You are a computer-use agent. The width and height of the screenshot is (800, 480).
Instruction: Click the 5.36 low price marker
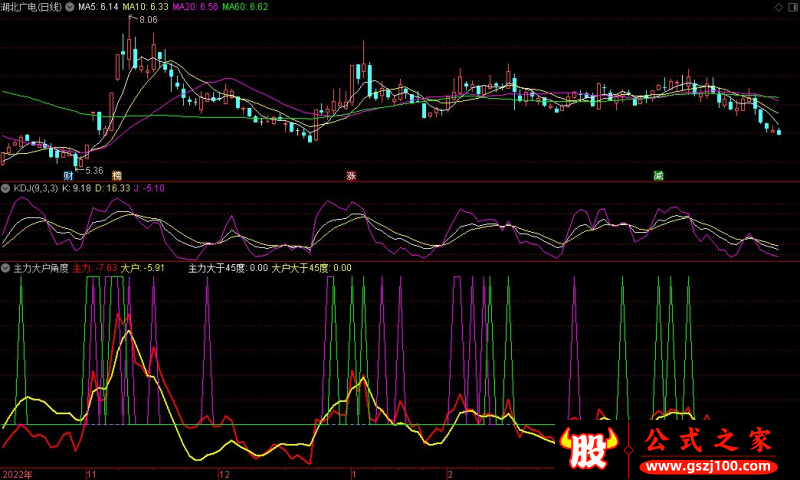(92, 170)
